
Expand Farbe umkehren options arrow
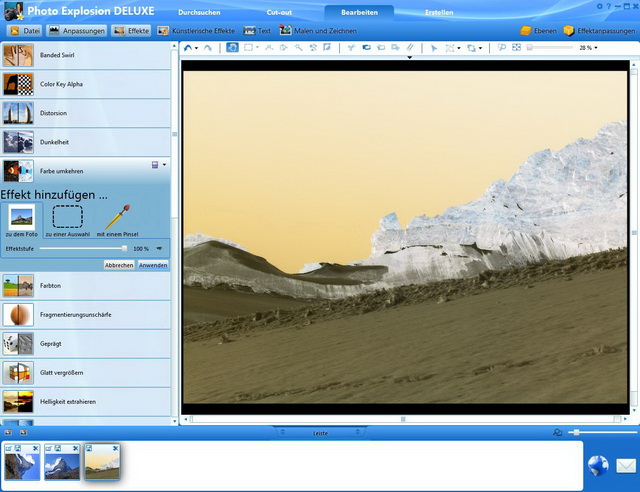(x=165, y=164)
